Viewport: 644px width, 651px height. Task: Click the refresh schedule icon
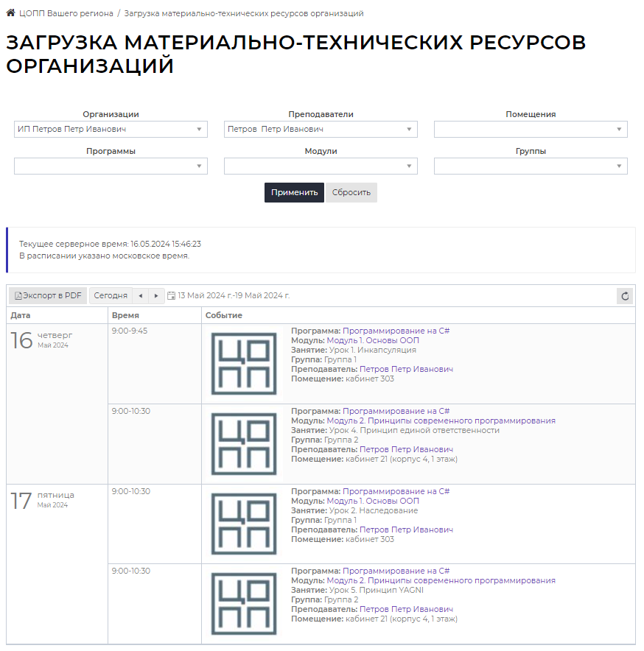click(625, 296)
